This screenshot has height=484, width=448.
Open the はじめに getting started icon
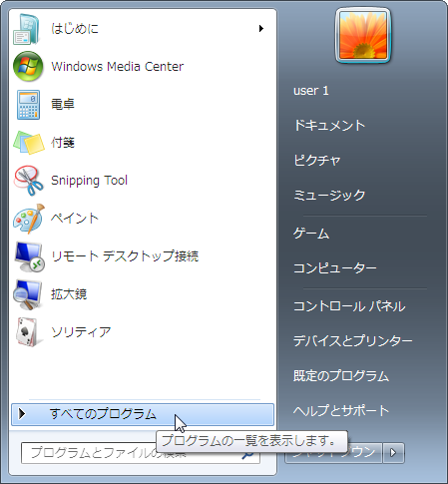tap(27, 29)
